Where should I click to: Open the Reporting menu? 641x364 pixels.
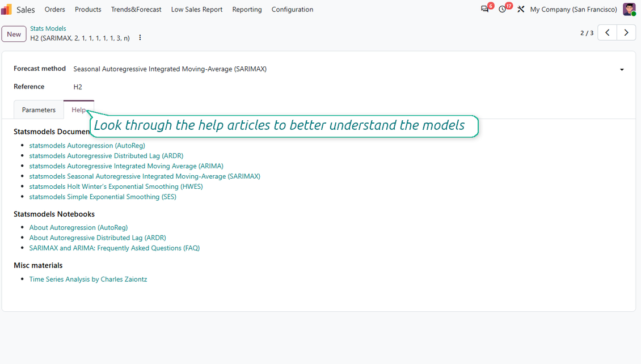[247, 10]
